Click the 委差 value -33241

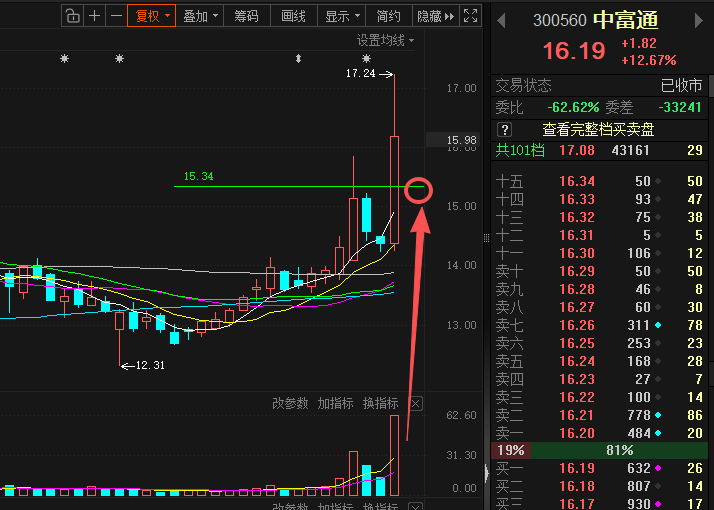(x=680, y=107)
